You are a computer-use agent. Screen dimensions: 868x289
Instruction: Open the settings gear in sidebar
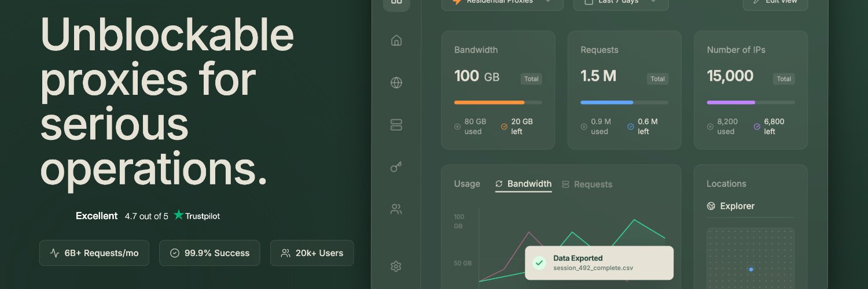[396, 266]
